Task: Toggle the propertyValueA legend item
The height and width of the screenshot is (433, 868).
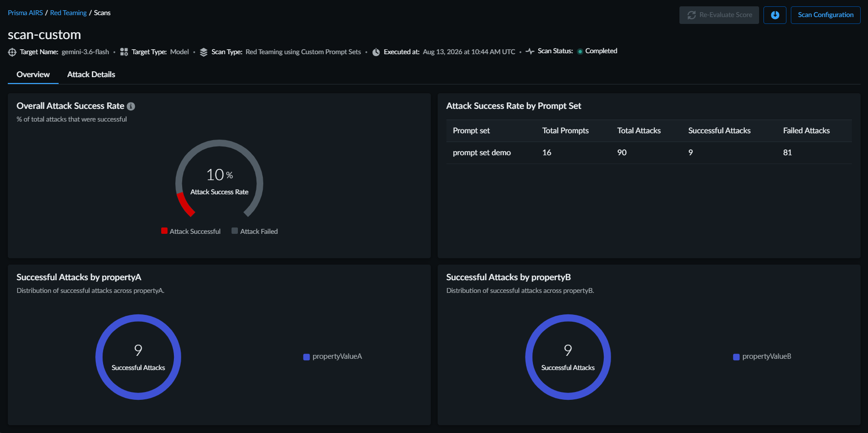Action: (x=333, y=356)
